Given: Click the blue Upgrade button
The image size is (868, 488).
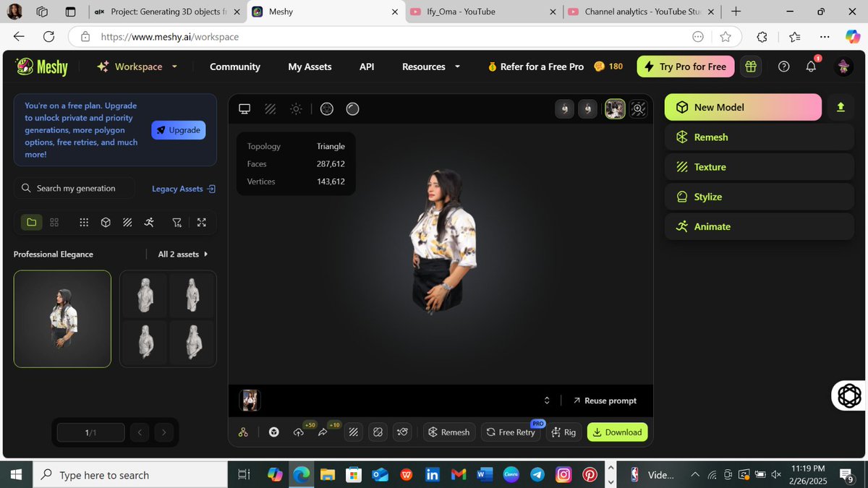Looking at the screenshot, I should point(179,130).
